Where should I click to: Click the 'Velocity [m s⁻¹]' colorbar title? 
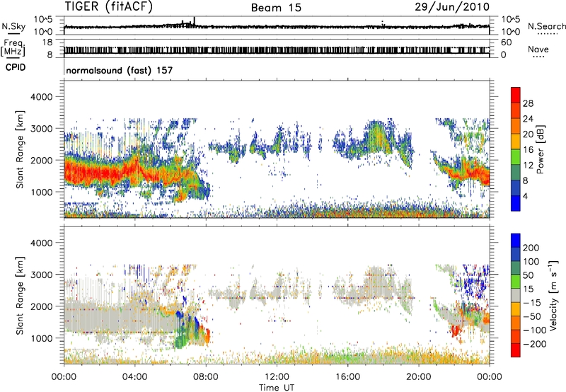tap(553, 295)
